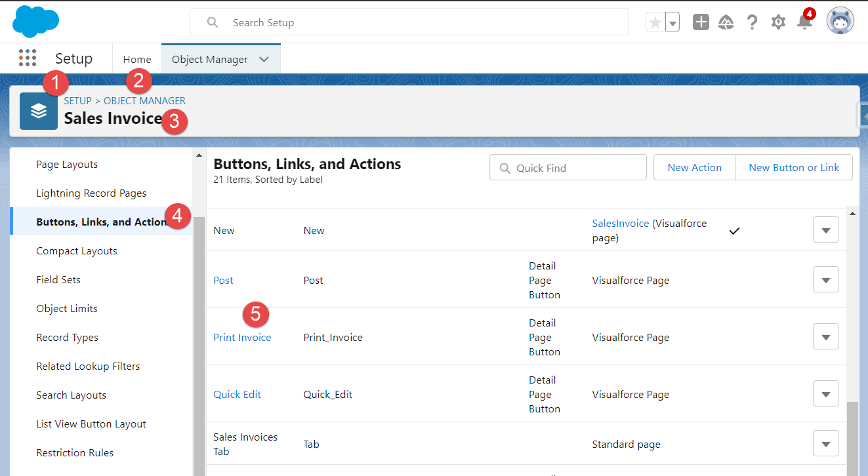The width and height of the screenshot is (868, 476).
Task: Follow the OBJECT MANAGER breadcrumb link
Action: pyautogui.click(x=144, y=101)
